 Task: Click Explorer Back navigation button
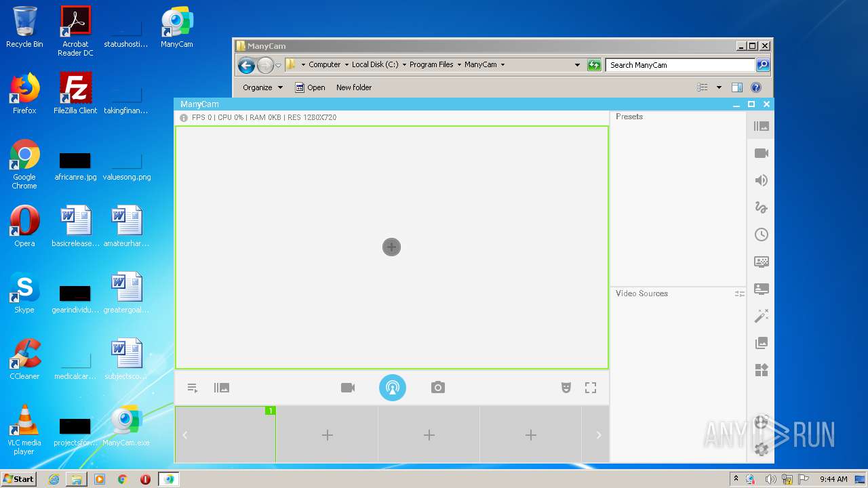pyautogui.click(x=246, y=65)
